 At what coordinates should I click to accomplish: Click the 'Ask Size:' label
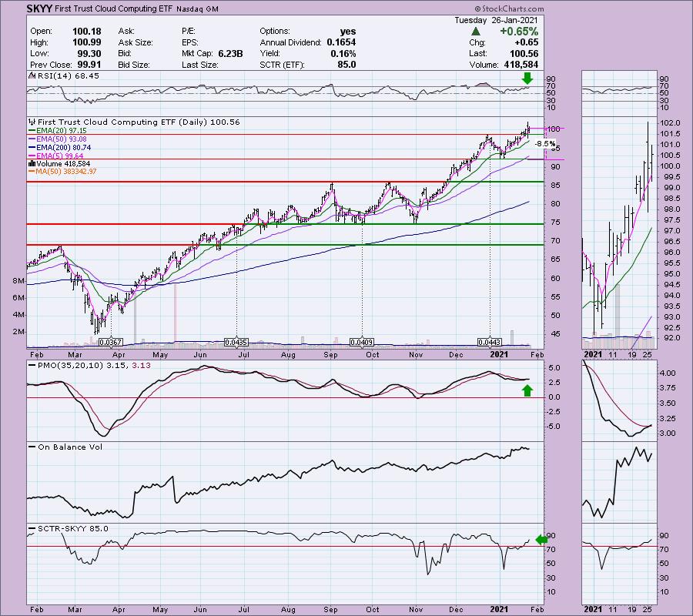136,42
